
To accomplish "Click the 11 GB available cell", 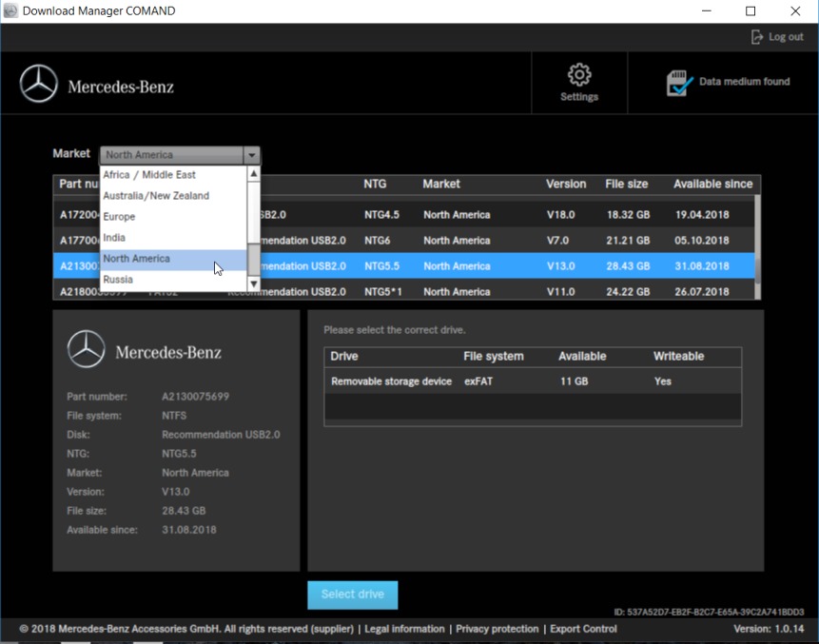I will click(x=574, y=381).
